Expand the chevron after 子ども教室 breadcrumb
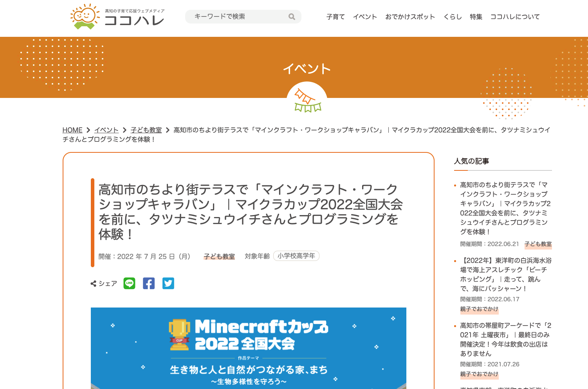Image resolution: width=588 pixels, height=389 pixels. click(167, 130)
